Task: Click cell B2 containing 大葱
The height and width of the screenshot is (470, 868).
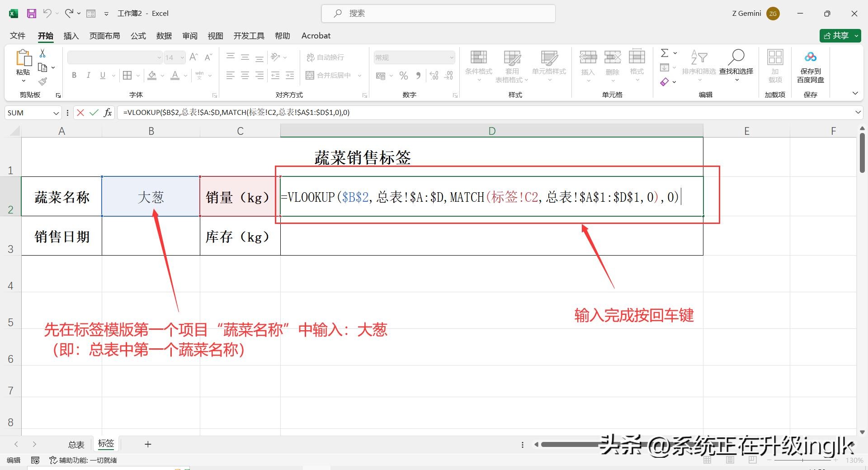Action: pyautogui.click(x=151, y=197)
